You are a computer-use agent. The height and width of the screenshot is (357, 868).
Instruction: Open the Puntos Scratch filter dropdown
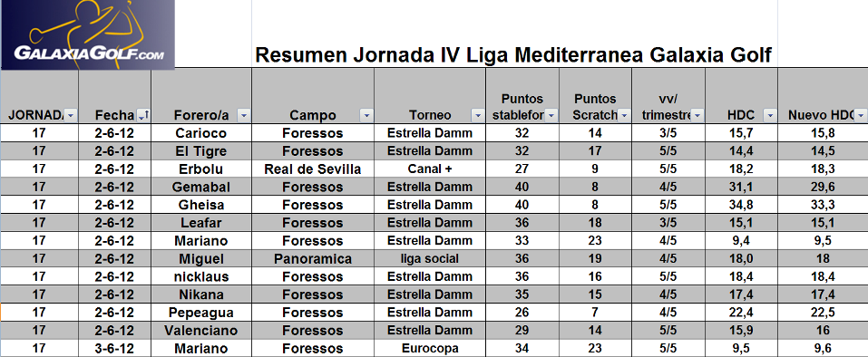tap(624, 115)
